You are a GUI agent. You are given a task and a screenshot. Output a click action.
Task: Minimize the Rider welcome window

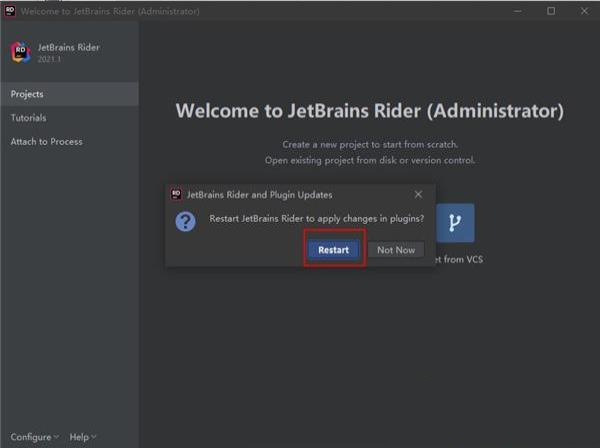[x=516, y=11]
